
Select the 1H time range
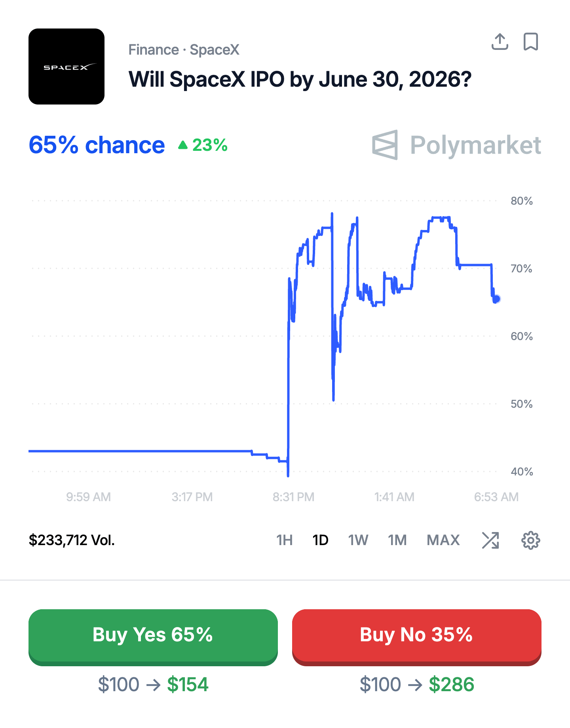click(284, 540)
